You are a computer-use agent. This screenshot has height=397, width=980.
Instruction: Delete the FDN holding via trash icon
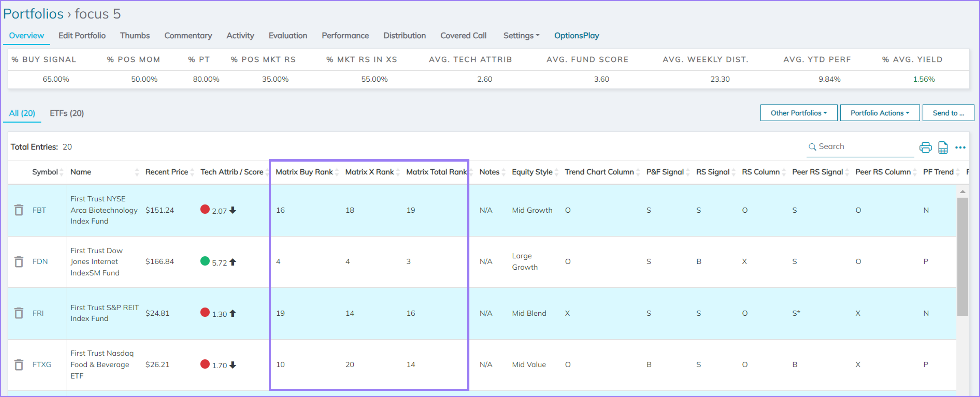click(19, 262)
